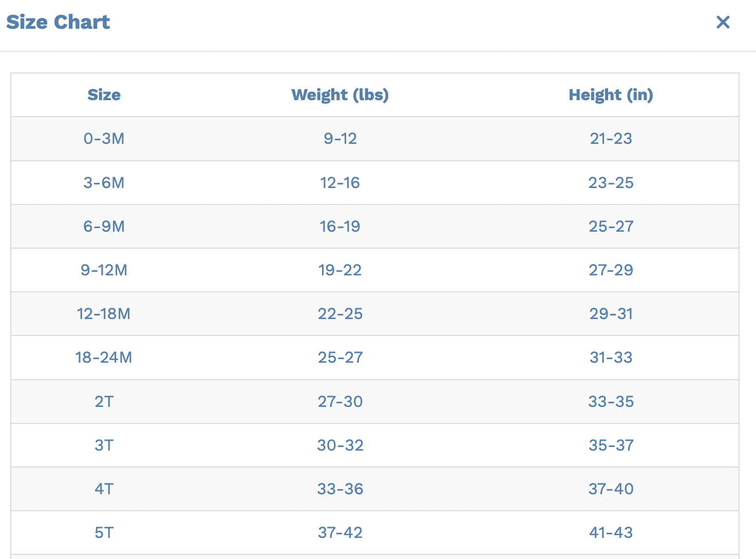Select the 0-3M size cell
Screen dimensions: 756x559
coord(104,139)
